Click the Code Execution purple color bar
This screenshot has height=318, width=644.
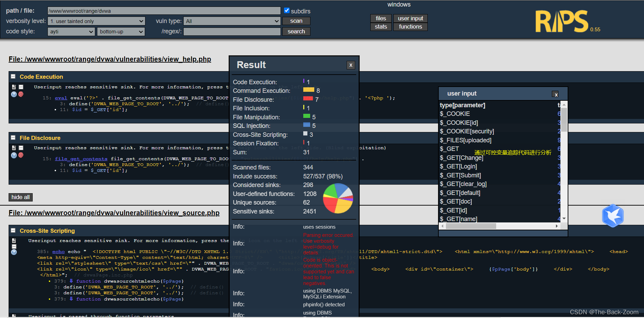304,81
